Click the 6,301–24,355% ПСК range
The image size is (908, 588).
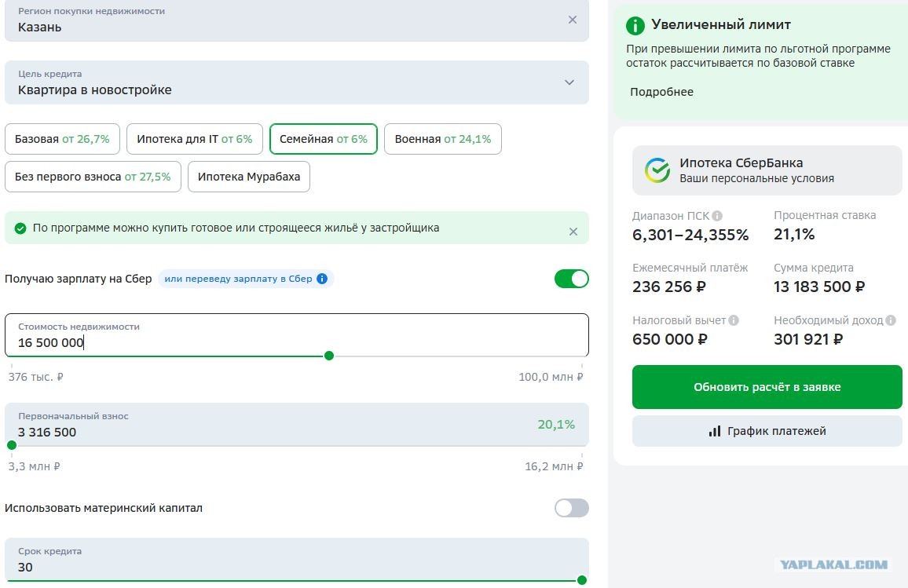(x=690, y=235)
